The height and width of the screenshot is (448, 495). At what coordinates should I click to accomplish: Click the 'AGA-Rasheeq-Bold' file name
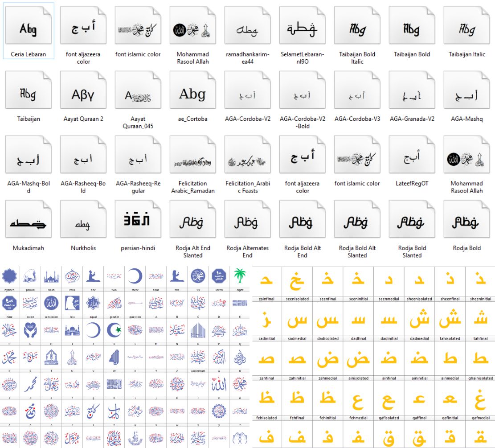(x=83, y=187)
